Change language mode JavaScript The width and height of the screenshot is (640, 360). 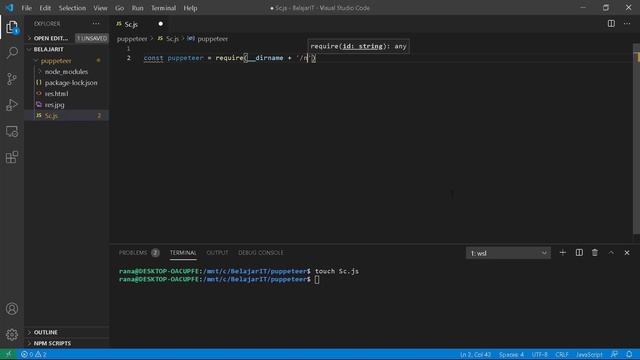(589, 354)
